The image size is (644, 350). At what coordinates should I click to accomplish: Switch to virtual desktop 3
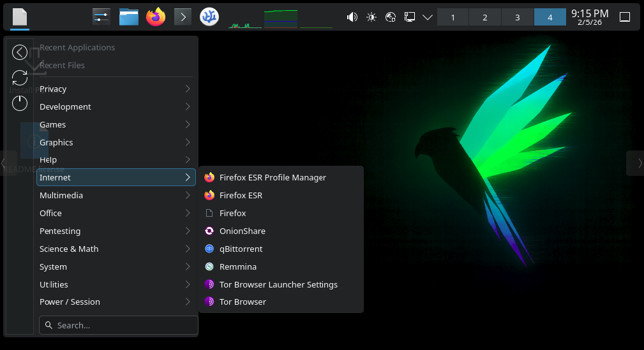518,17
